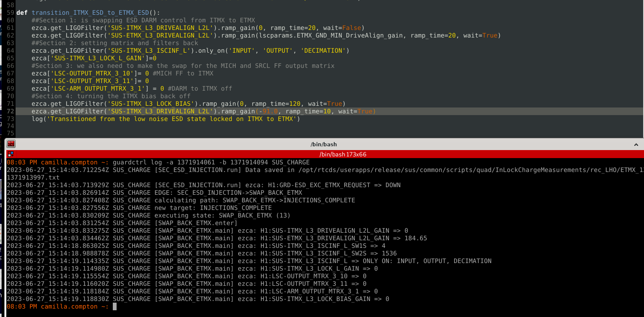644x317 pixels.
Task: Open the terminal grouping icon dropdown
Action: tap(11, 154)
